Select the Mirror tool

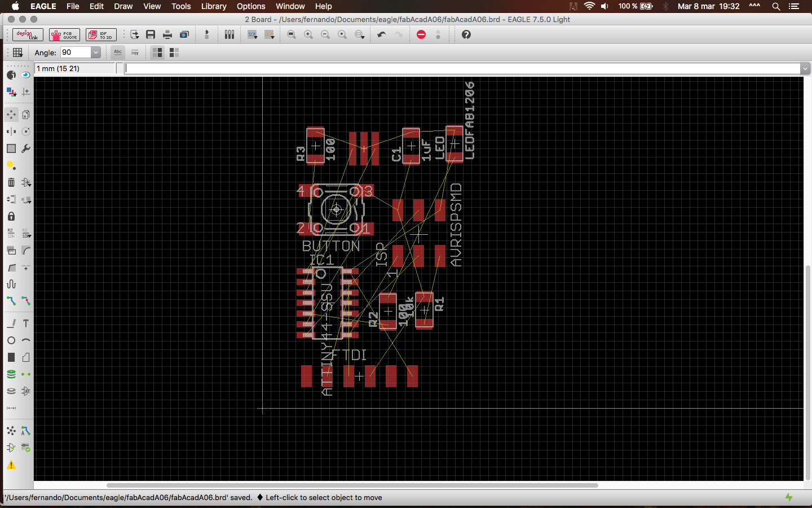tap(11, 132)
